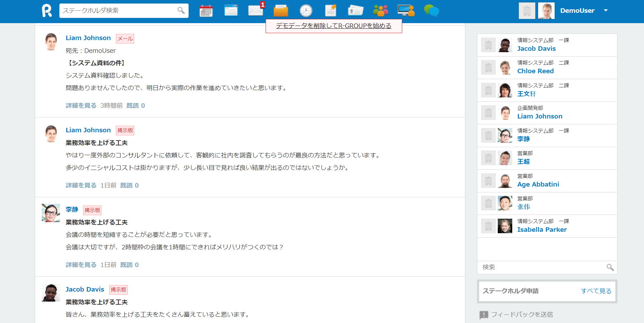Open the memo editing icon in toolbar

tap(331, 11)
